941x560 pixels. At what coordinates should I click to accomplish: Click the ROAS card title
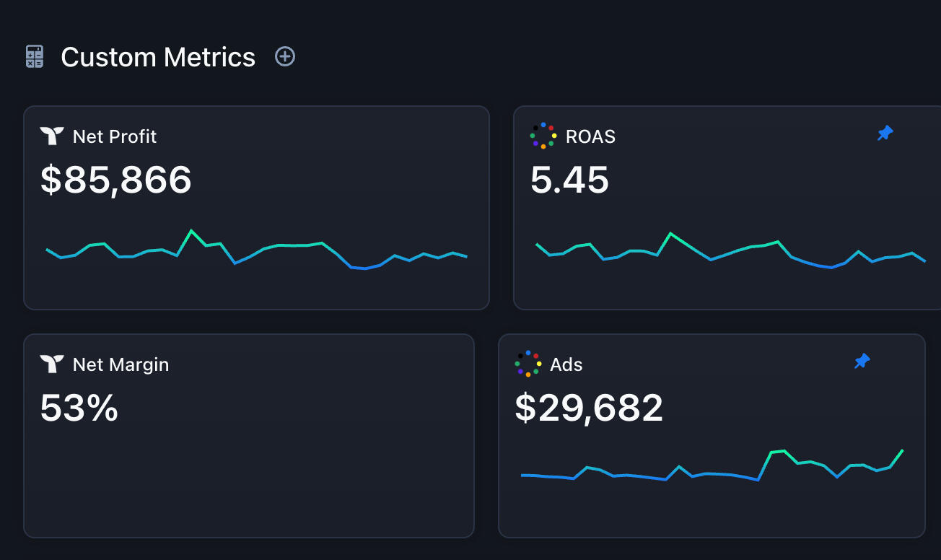[590, 136]
